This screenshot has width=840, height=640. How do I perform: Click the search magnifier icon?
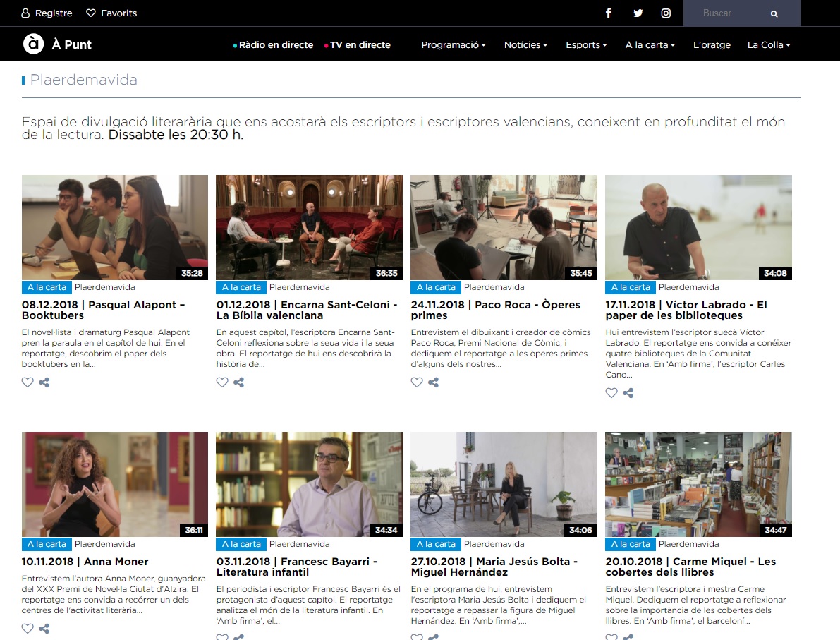tap(774, 13)
